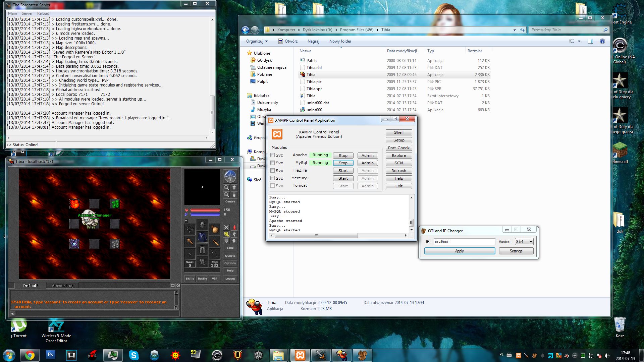
Task: Click Nowy folder in the Explorer toolbar
Action: point(340,41)
